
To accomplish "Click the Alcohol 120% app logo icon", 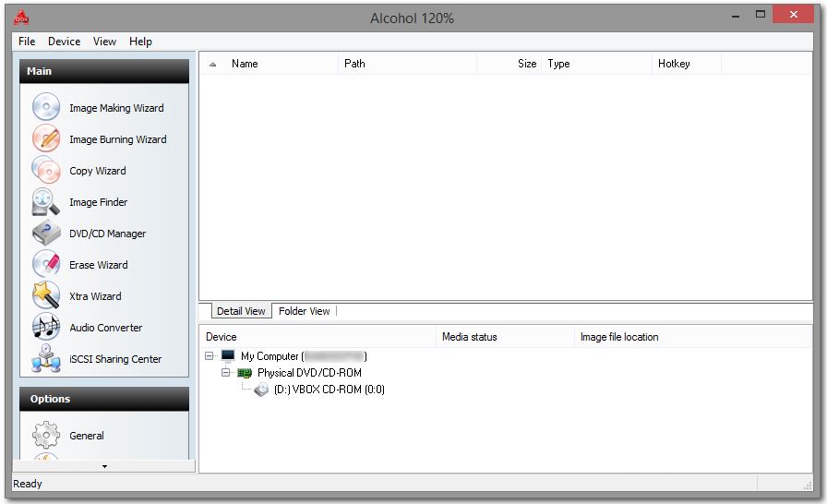I will pyautogui.click(x=21, y=18).
